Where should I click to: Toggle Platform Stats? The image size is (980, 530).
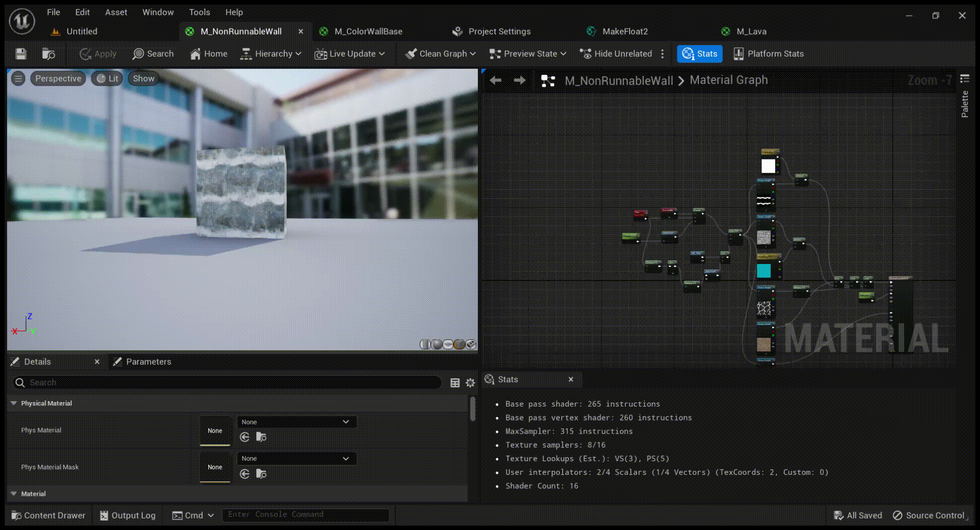pyautogui.click(x=769, y=54)
